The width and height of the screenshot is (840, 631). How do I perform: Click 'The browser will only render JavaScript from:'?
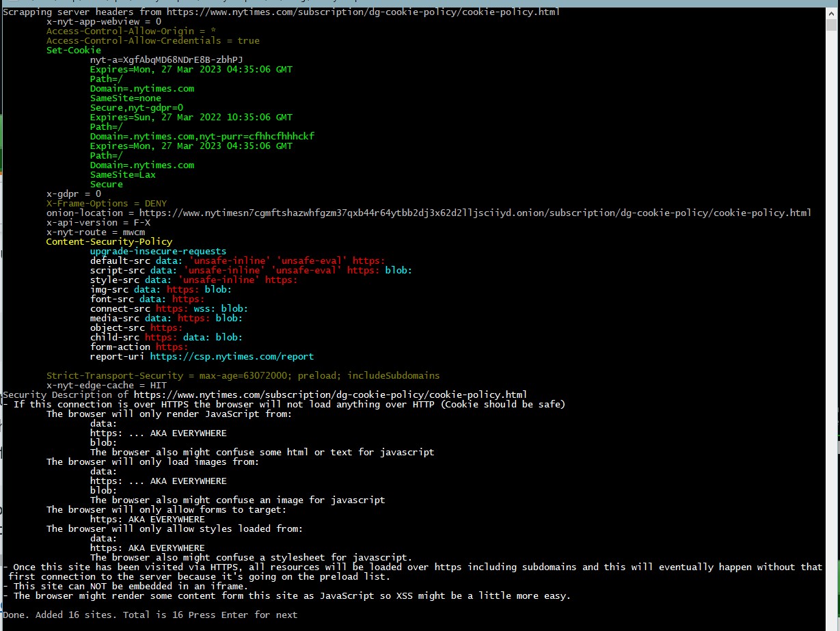pos(170,414)
